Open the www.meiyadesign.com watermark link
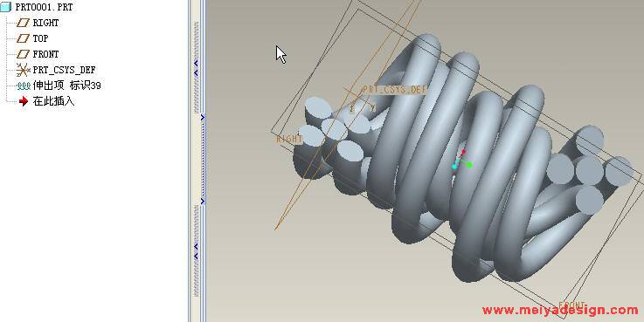 click(x=560, y=310)
